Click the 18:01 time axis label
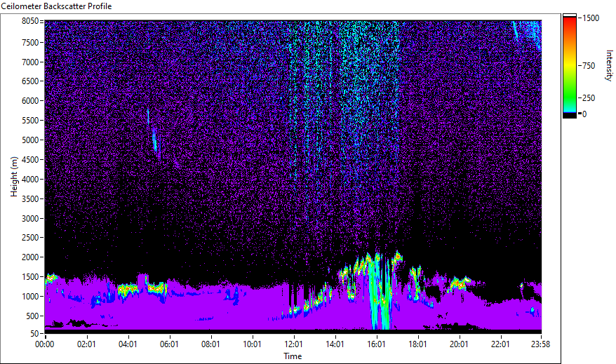Screen dimensions: 616x364 coord(417,344)
